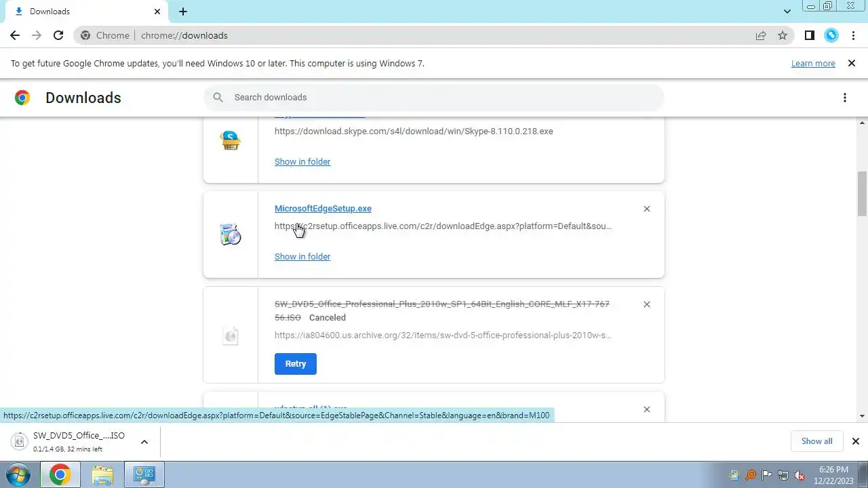Click the canceled ISO file icon
This screenshot has height=488, width=868.
click(x=231, y=335)
